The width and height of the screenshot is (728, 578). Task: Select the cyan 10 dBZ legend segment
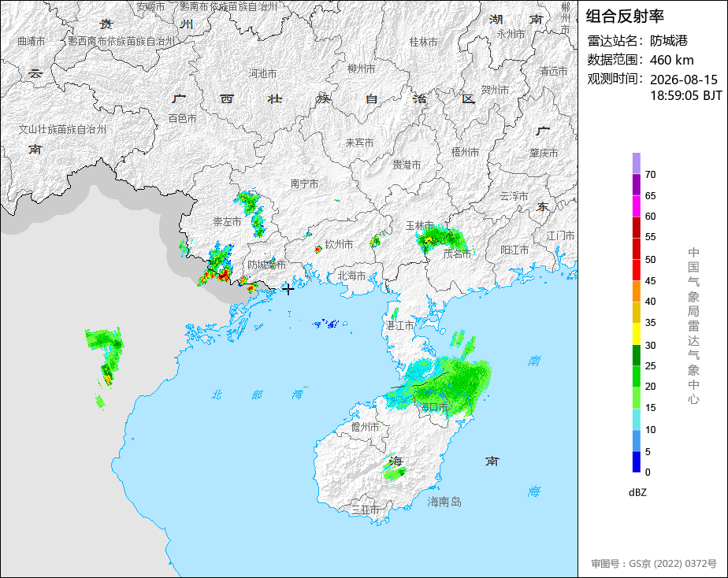637,420
